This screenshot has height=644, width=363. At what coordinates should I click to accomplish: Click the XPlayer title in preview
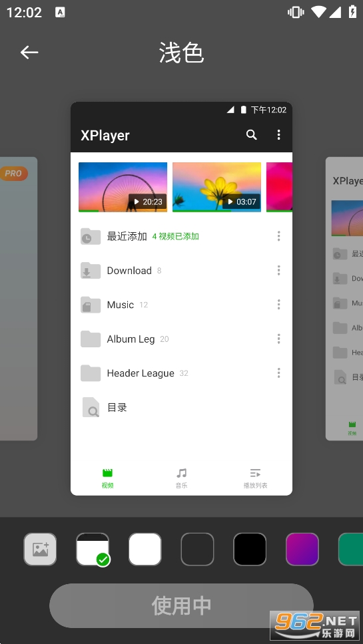pyautogui.click(x=105, y=135)
